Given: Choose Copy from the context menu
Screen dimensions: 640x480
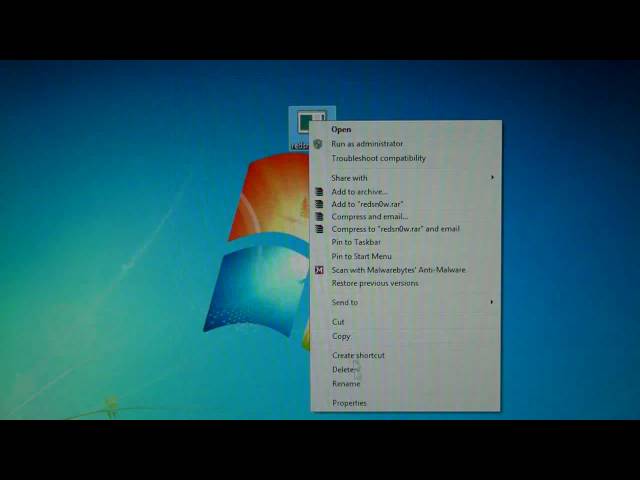Looking at the screenshot, I should click(341, 336).
